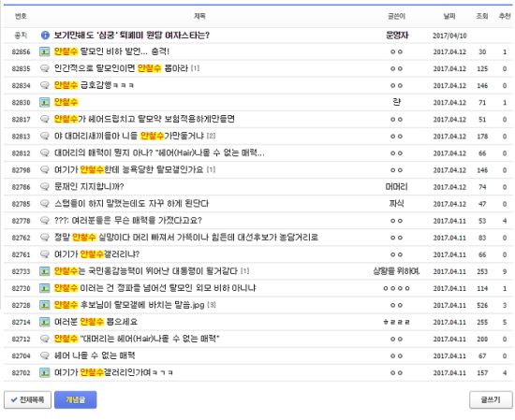515x420 pixels.
Task: Click author name 상왕을 위하여
Action: (x=396, y=271)
